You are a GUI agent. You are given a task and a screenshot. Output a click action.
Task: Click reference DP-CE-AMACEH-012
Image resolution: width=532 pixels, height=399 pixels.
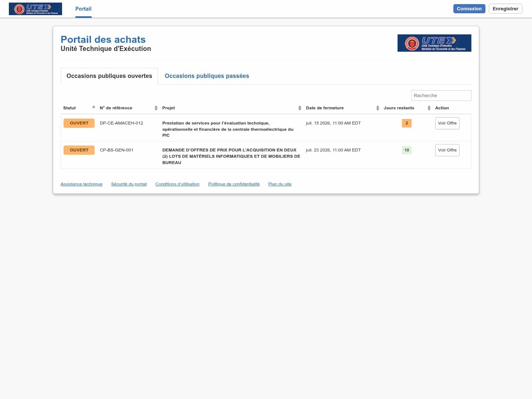click(121, 123)
